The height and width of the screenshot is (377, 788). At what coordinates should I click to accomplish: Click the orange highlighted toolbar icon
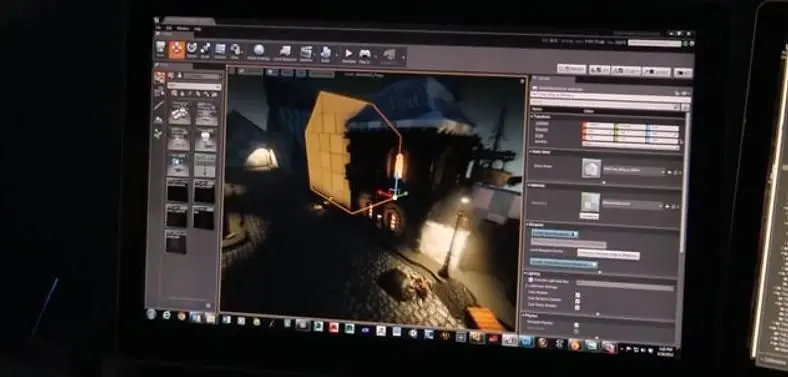tap(176, 50)
